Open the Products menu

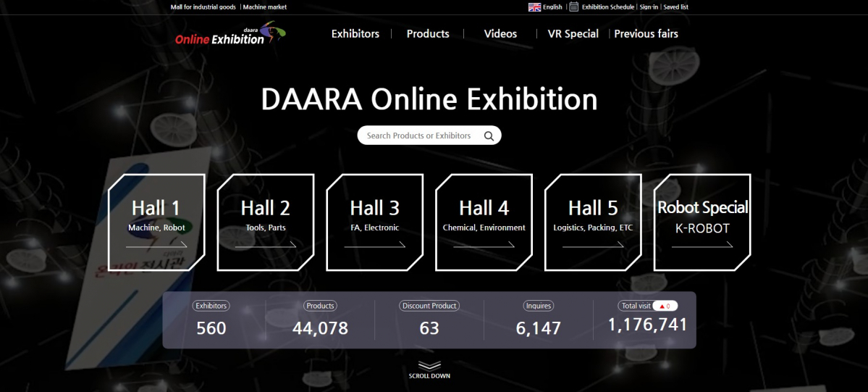click(x=428, y=33)
